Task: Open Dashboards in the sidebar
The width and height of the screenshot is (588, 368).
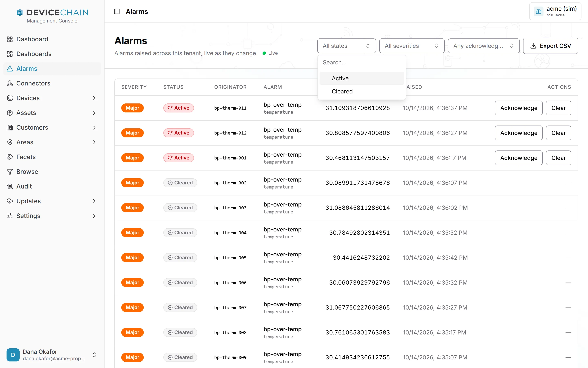Action: [x=52, y=54]
